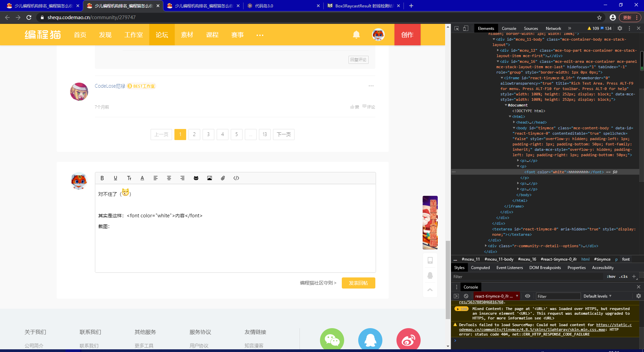
Task: Open console settings gear
Action: click(639, 296)
